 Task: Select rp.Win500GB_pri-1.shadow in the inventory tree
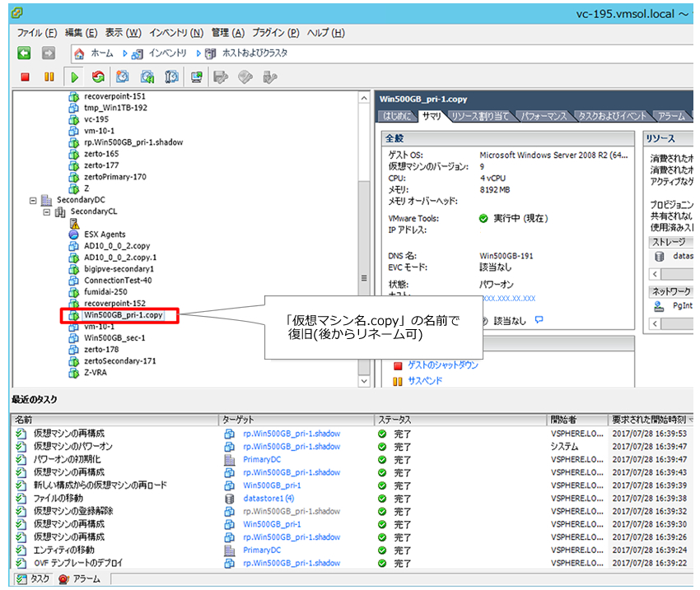coord(133,142)
